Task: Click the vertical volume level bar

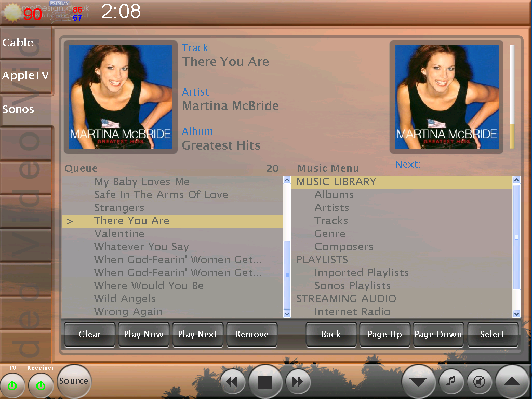Action: pos(512,96)
